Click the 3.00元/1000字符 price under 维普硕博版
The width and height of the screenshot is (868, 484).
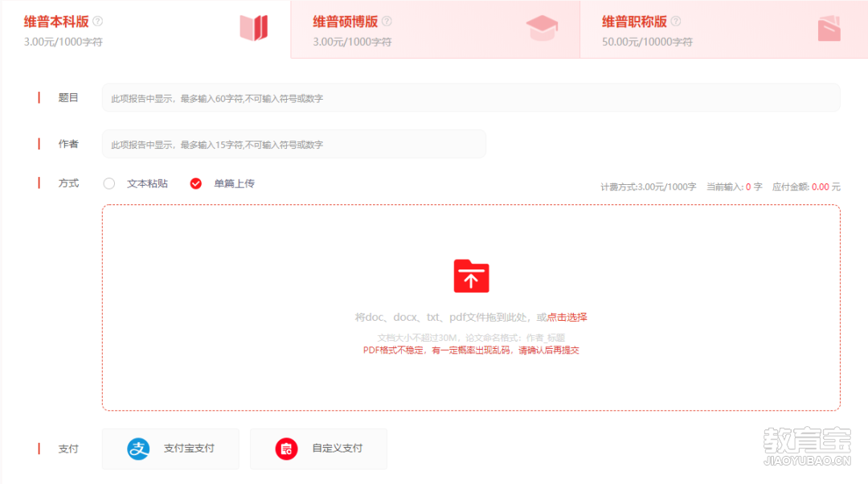click(x=352, y=42)
